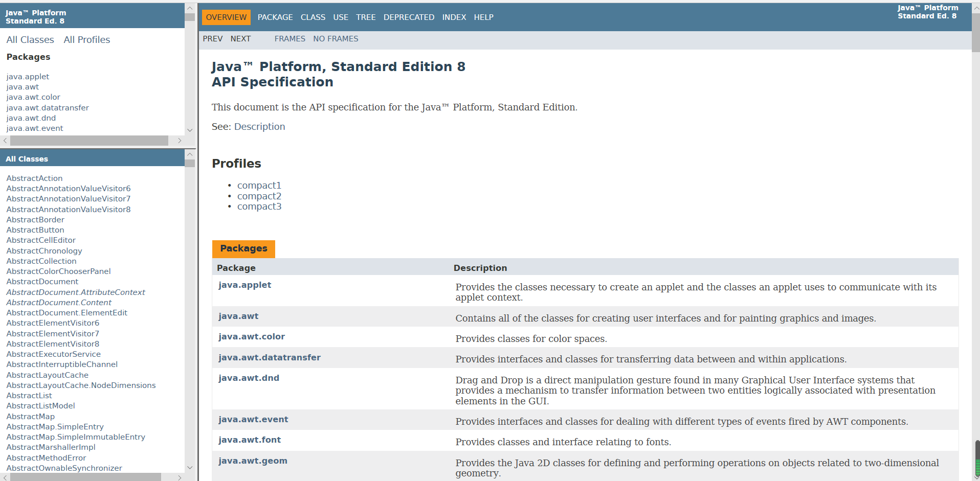Open the CLASS navigation item
This screenshot has height=481, width=980.
(313, 17)
